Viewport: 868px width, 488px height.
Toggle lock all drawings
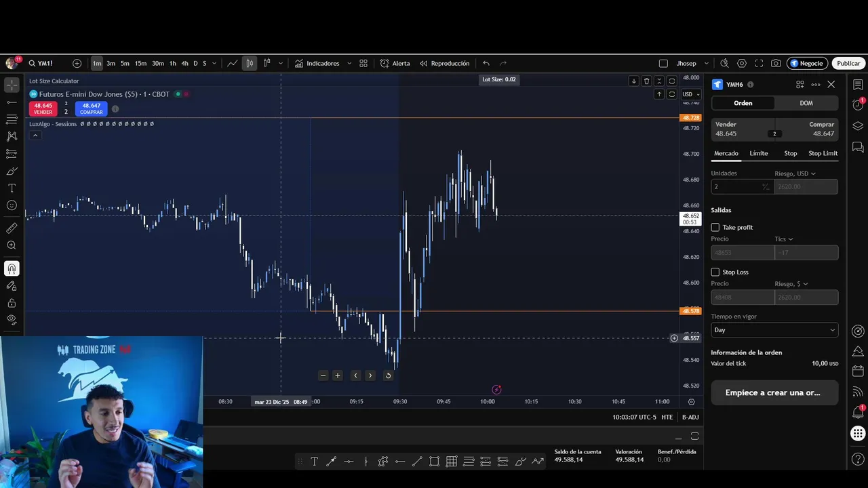[12, 303]
